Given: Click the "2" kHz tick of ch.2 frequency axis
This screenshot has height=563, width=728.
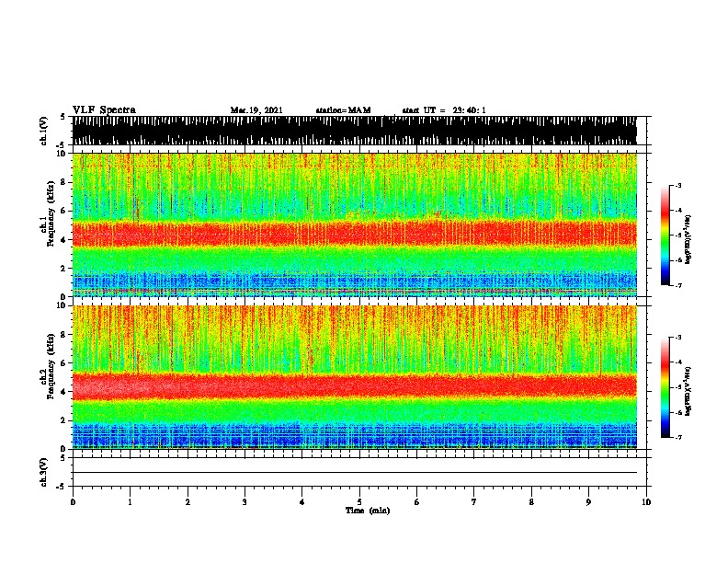Looking at the screenshot, I should point(63,420).
